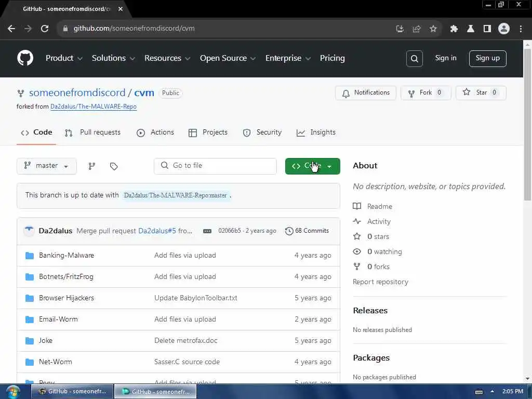Click the browser address bar URL

(134, 29)
